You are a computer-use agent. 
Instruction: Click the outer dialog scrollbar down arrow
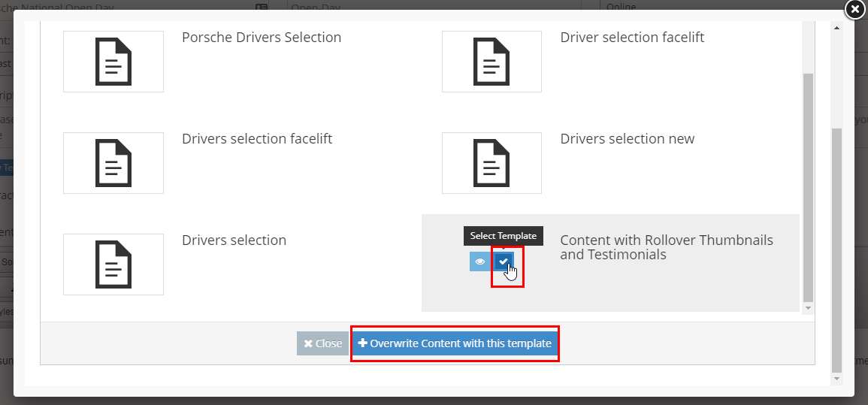pos(836,379)
